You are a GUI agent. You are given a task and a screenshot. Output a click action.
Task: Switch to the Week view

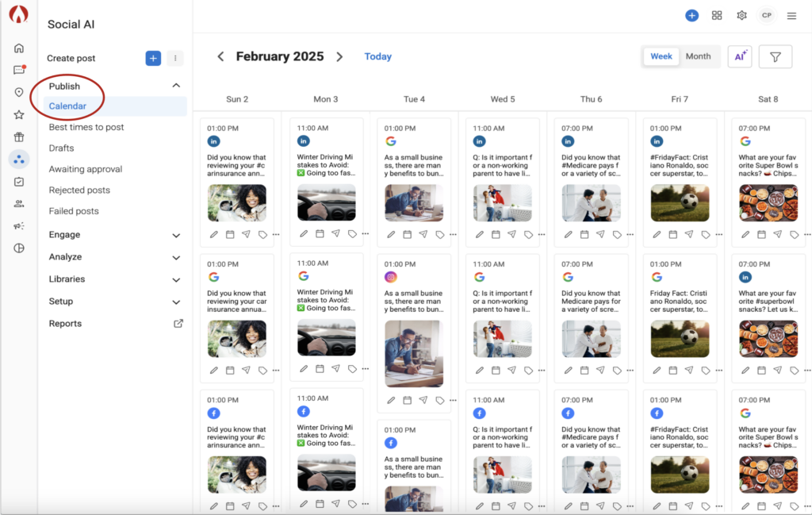(x=661, y=56)
